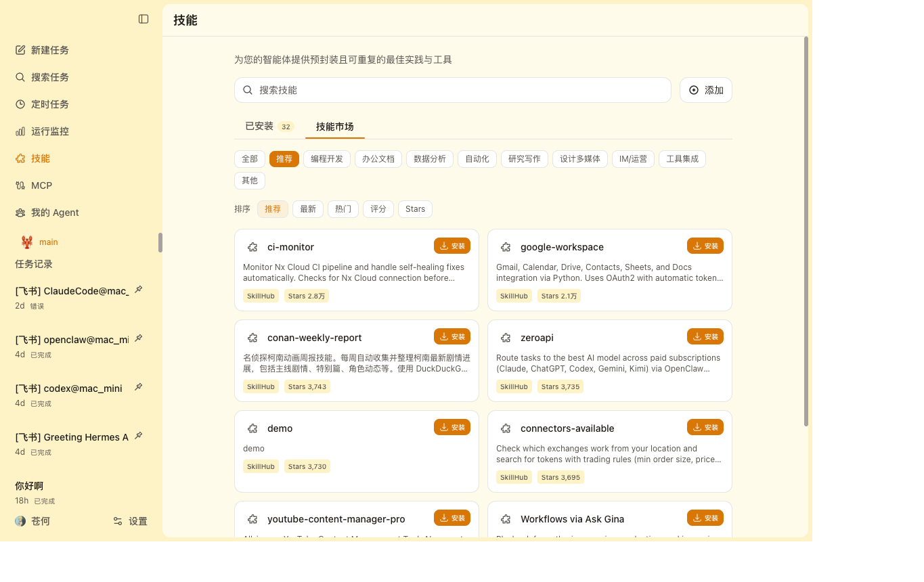Filter by 其他 category
924x582 pixels.
[x=250, y=181]
